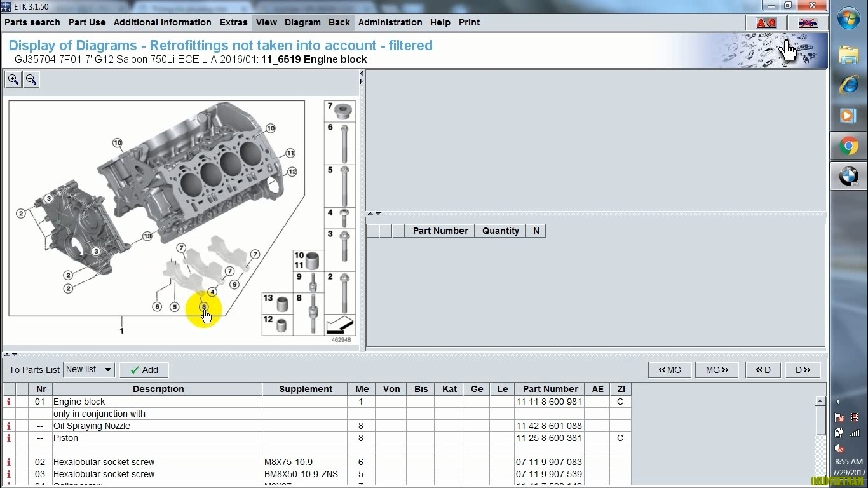Click the red A toolbar icon
868x488 pixels.
(766, 22)
